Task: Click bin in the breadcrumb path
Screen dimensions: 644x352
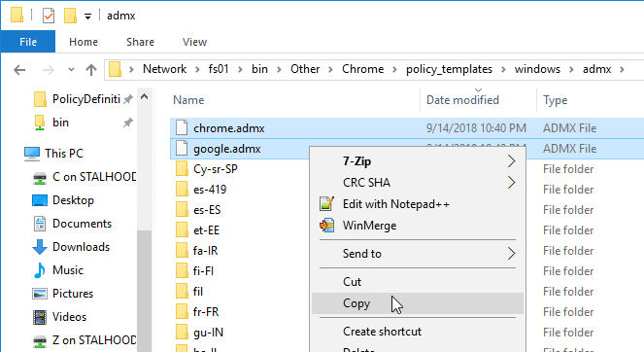Action: [259, 69]
